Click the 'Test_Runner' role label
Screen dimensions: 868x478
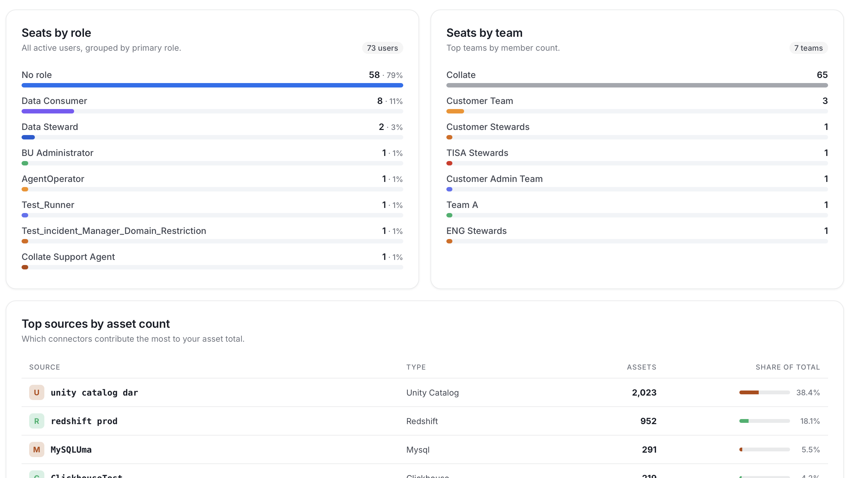[x=48, y=205]
